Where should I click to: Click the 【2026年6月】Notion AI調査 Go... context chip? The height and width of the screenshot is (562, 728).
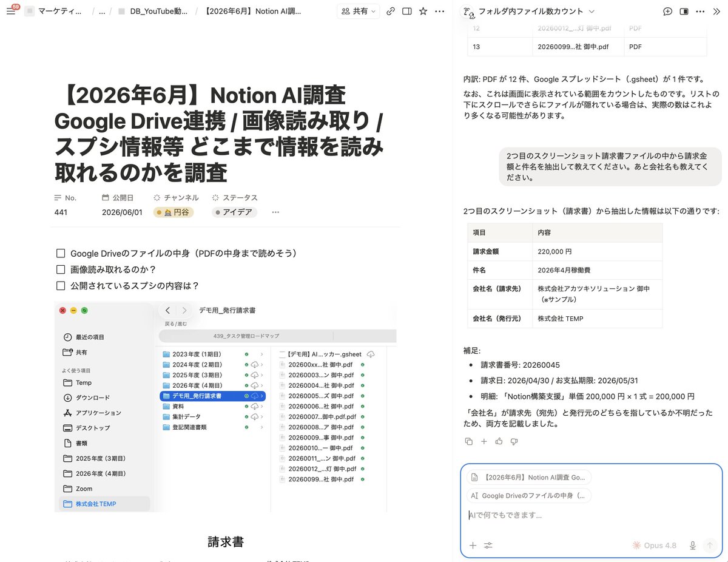click(529, 477)
